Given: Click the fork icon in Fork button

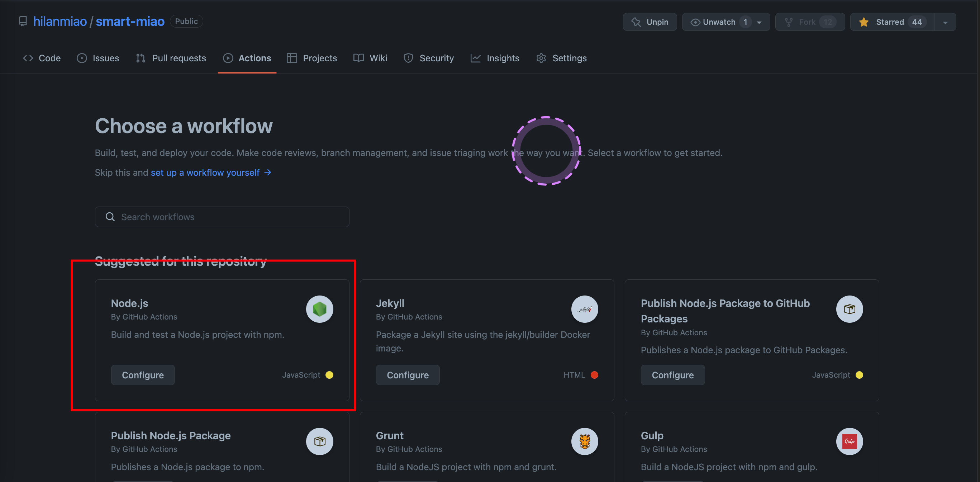Looking at the screenshot, I should [x=788, y=22].
